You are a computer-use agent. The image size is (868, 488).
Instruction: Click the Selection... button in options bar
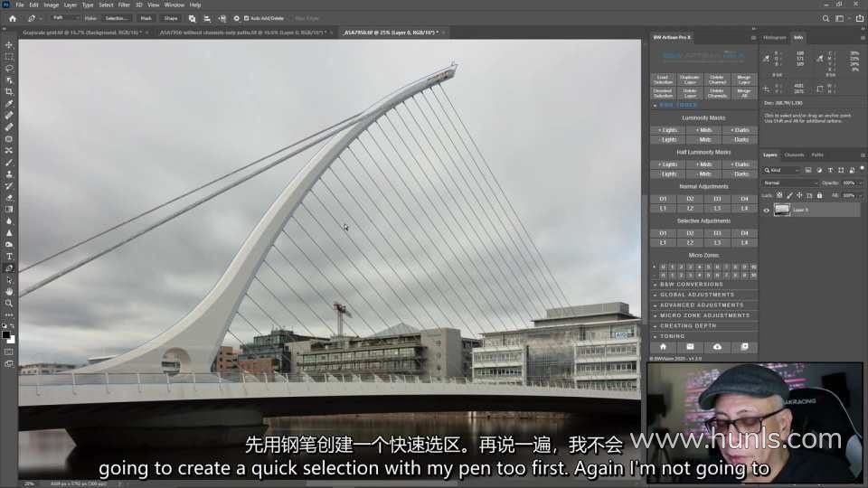click(117, 18)
